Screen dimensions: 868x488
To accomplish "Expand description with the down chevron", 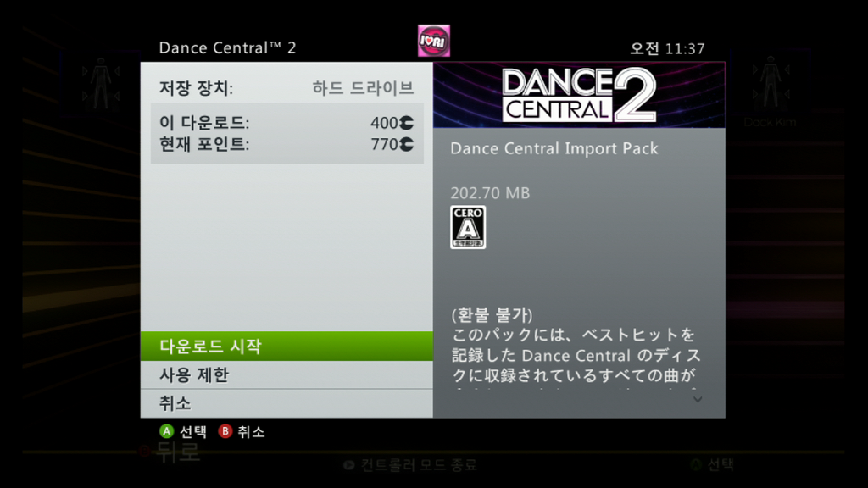I will click(698, 400).
